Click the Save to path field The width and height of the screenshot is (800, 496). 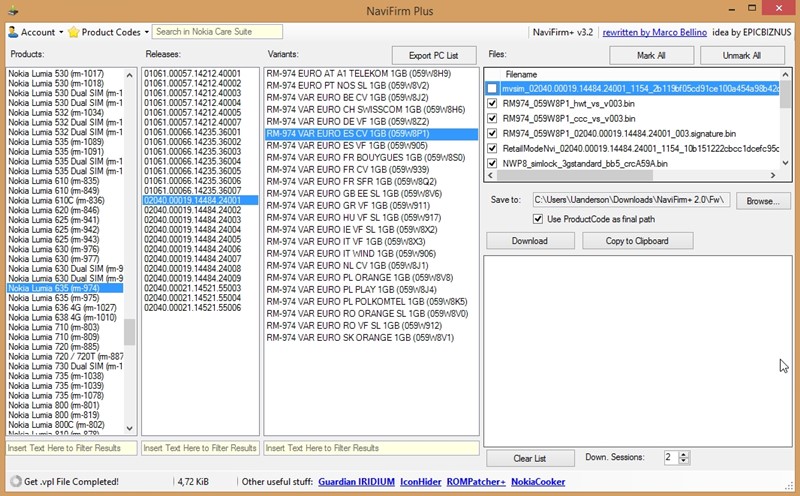631,200
